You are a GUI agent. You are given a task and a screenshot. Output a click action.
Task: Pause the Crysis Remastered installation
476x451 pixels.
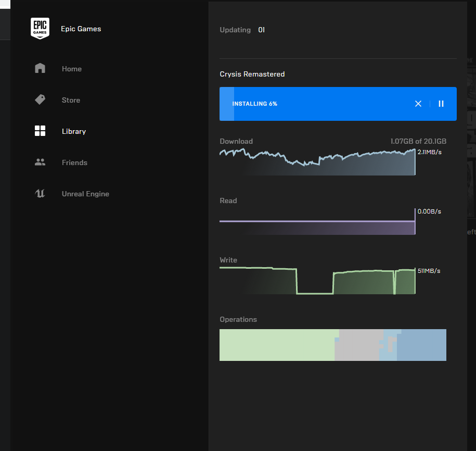(441, 104)
